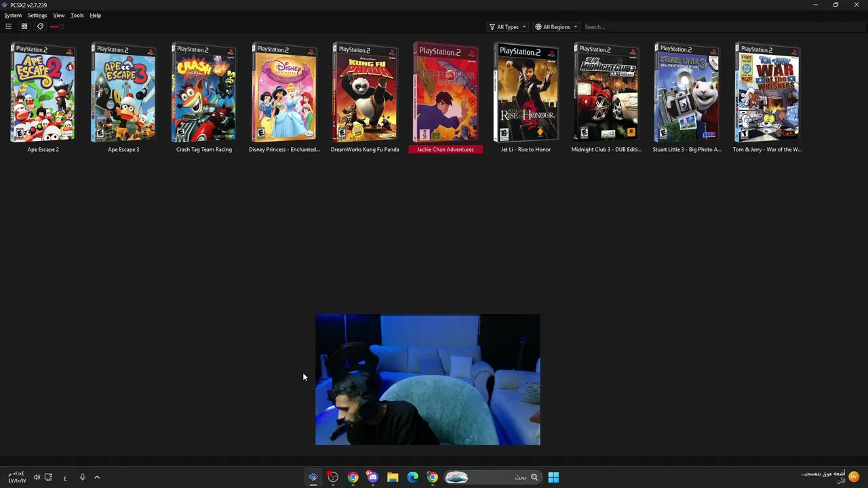The height and width of the screenshot is (488, 868).
Task: Click the highlighted 'Jackie Chan Adventures' label
Action: pyautogui.click(x=446, y=149)
